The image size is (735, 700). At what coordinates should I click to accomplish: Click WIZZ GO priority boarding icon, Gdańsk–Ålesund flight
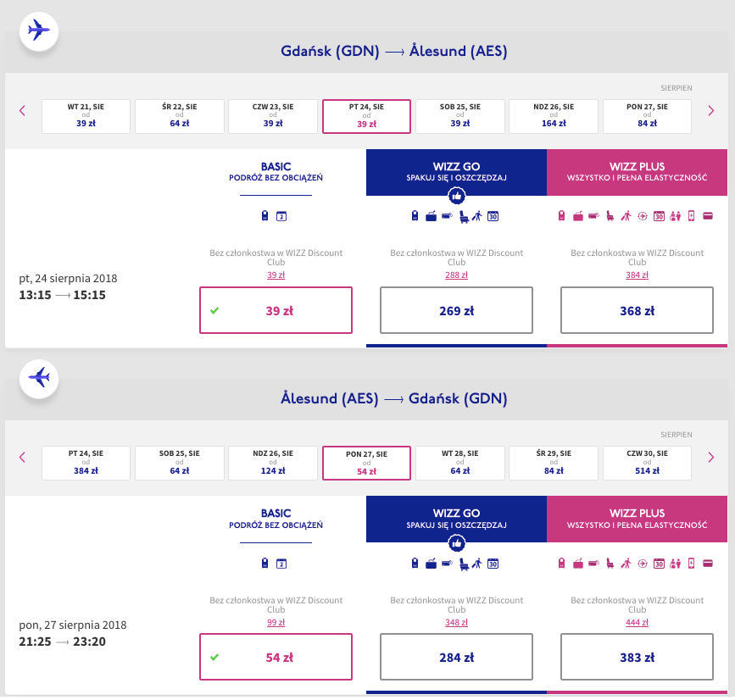(x=477, y=216)
